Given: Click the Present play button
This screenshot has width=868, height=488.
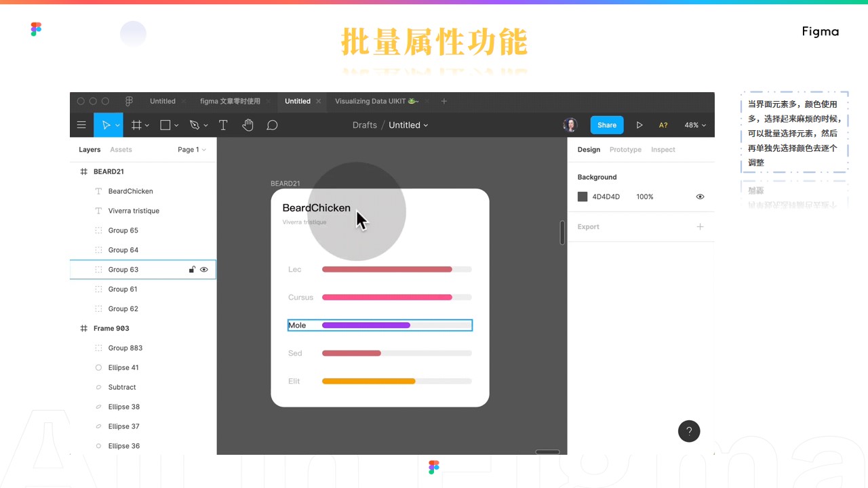Looking at the screenshot, I should [639, 125].
